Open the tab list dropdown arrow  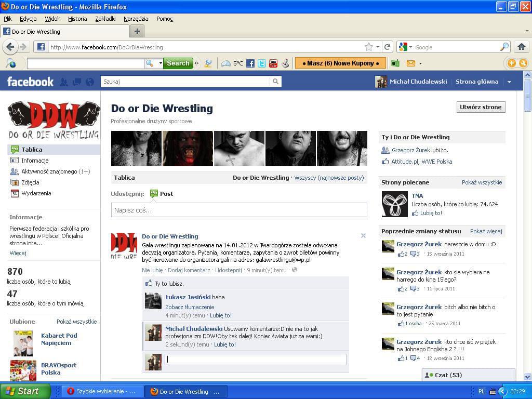click(x=527, y=31)
